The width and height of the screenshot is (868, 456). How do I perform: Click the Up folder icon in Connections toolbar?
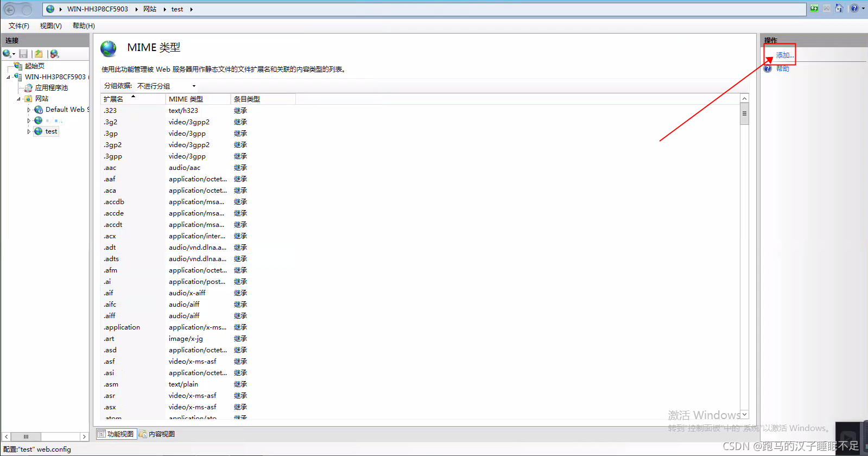click(x=39, y=54)
